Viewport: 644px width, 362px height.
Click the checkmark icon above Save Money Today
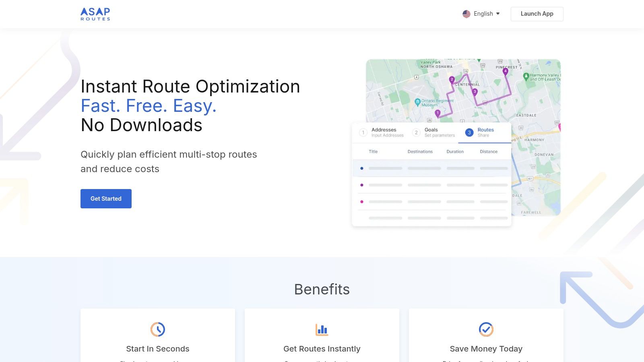(x=486, y=329)
